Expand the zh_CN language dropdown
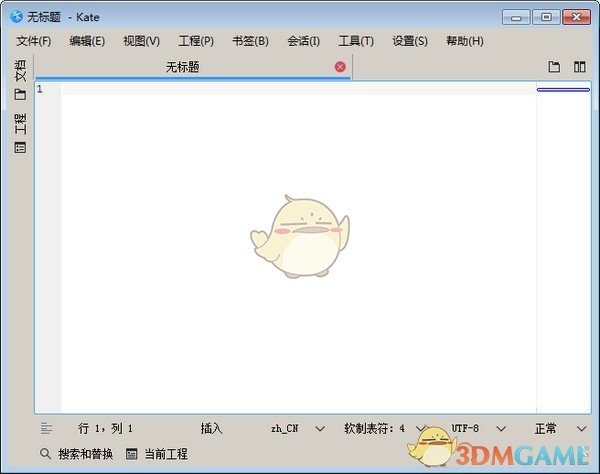Image resolution: width=600 pixels, height=474 pixels. click(x=297, y=428)
